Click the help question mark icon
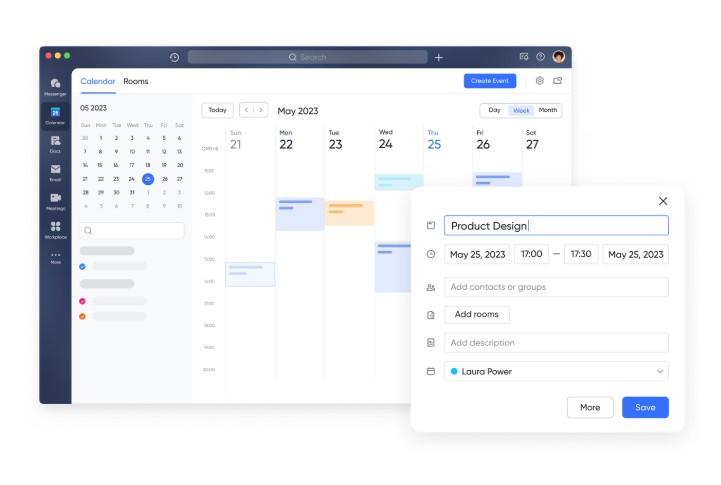721x485 pixels. point(541,57)
